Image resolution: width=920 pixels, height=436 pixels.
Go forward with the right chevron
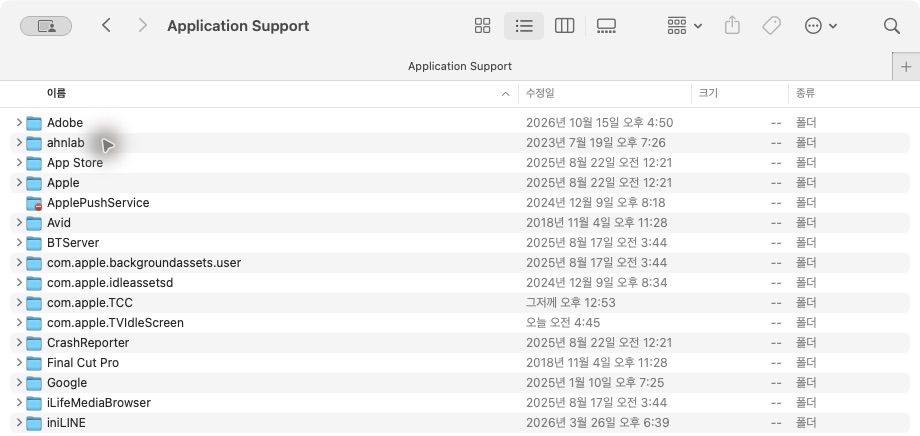click(142, 25)
